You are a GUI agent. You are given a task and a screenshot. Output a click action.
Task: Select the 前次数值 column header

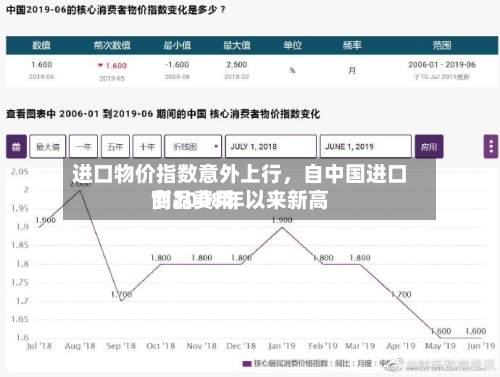(112, 45)
